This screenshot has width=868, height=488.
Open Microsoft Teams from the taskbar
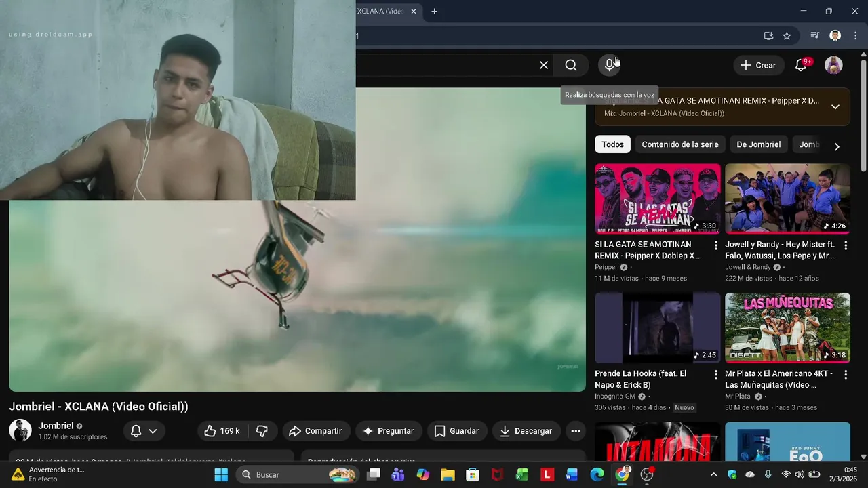(398, 474)
